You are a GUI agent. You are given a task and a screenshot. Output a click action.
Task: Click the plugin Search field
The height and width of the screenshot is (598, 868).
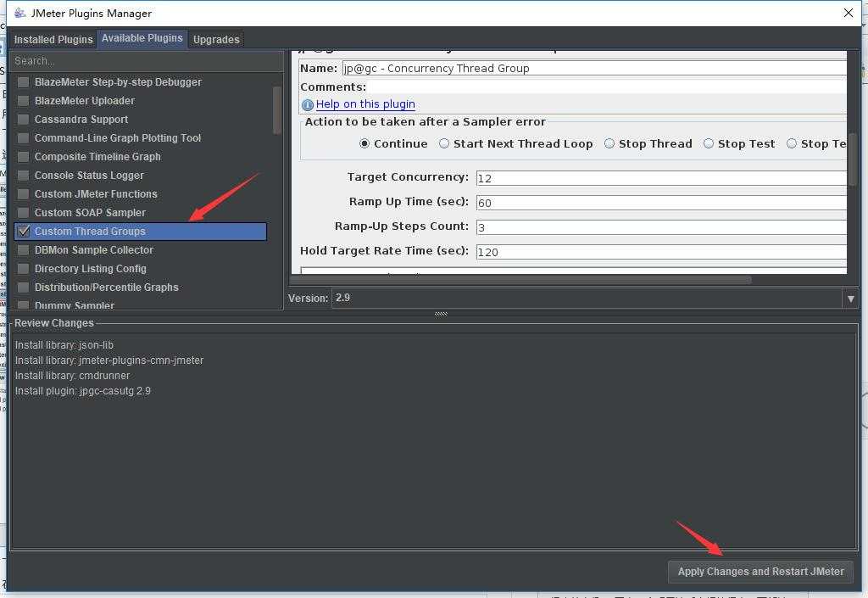click(146, 61)
